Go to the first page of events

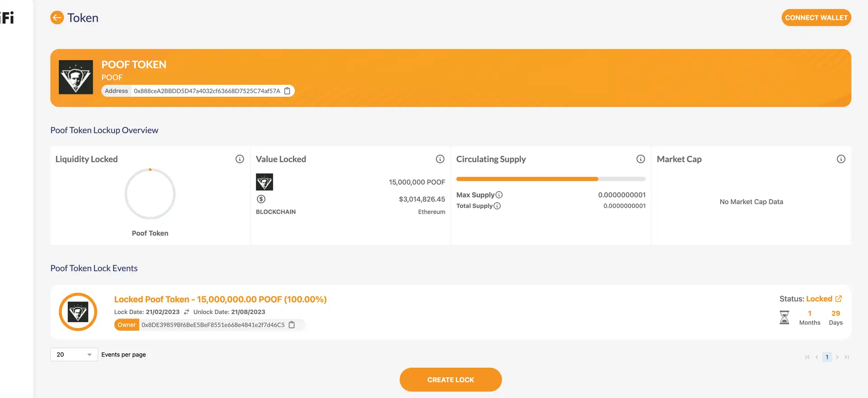click(807, 357)
